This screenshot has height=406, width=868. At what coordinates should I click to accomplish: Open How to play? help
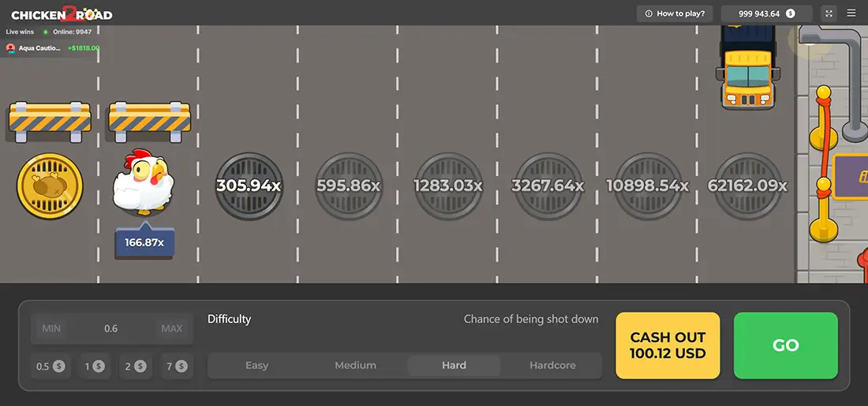click(675, 13)
